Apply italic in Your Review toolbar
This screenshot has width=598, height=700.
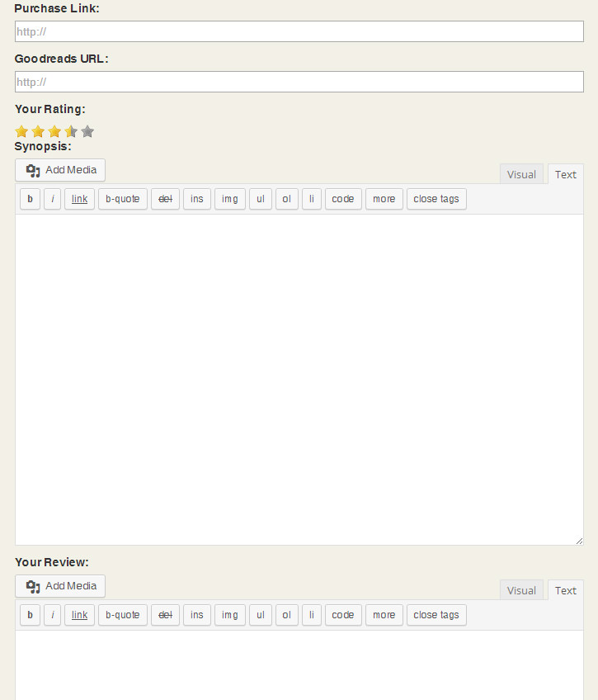[x=52, y=615]
